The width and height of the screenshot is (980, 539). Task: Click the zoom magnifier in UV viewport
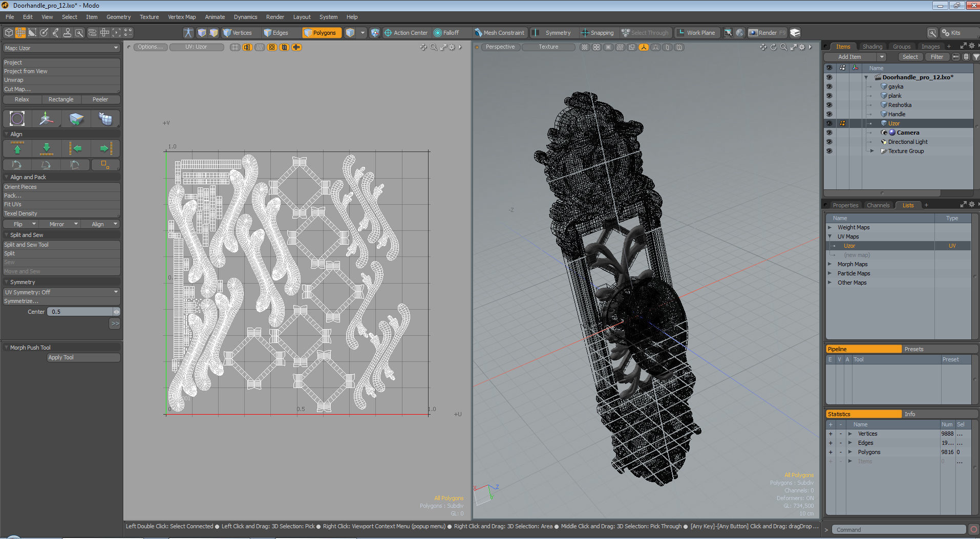[x=434, y=47]
